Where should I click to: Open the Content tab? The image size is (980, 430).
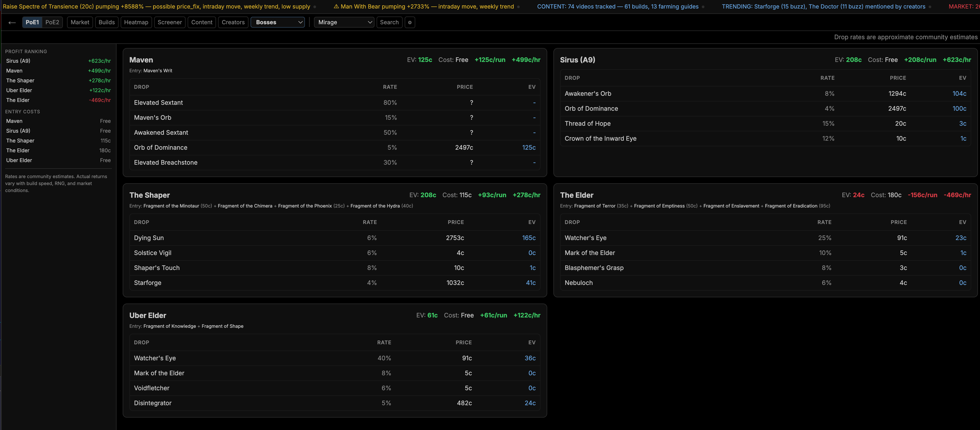pos(202,22)
